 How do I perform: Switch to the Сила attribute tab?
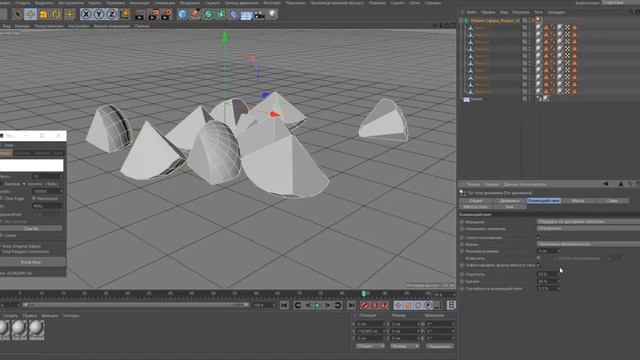(612, 200)
